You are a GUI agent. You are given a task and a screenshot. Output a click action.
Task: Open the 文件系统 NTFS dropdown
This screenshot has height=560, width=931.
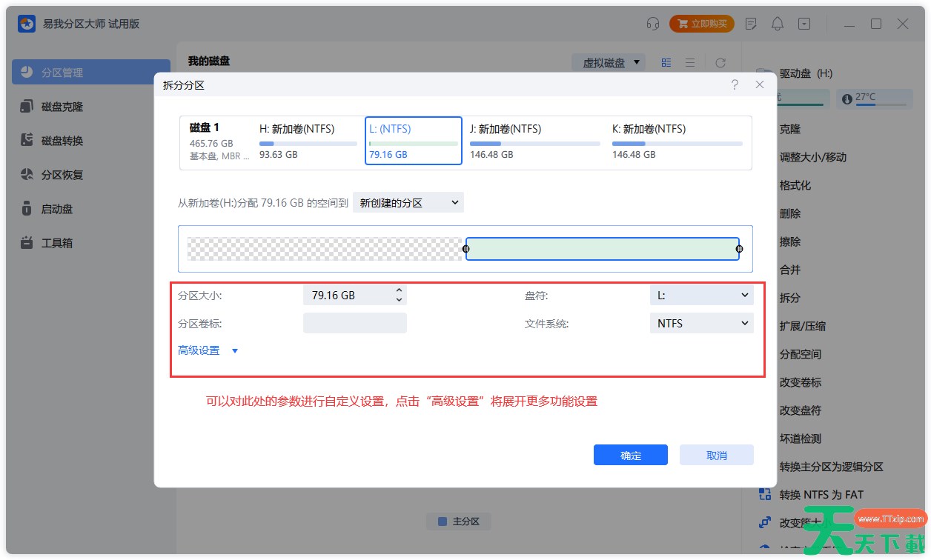(x=701, y=323)
